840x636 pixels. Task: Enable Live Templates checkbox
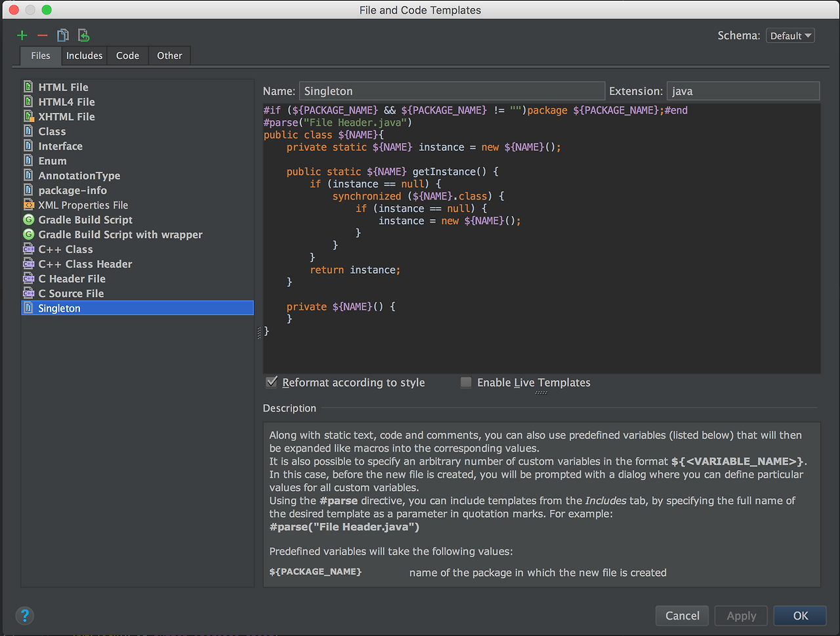pos(466,382)
